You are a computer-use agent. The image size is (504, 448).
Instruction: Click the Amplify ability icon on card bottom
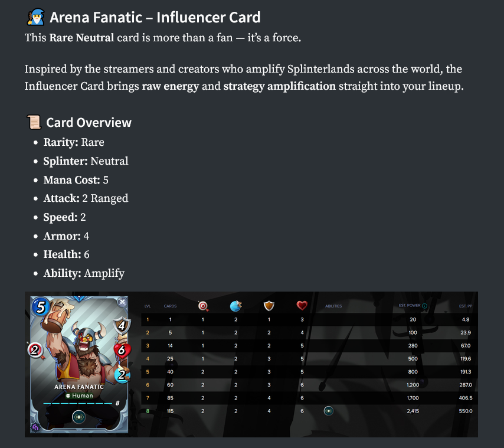(79, 417)
